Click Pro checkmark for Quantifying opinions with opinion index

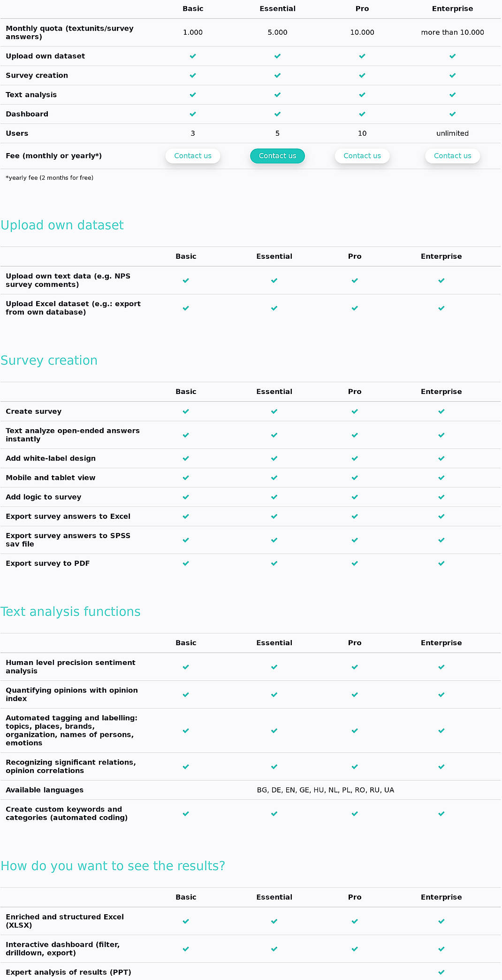[355, 694]
